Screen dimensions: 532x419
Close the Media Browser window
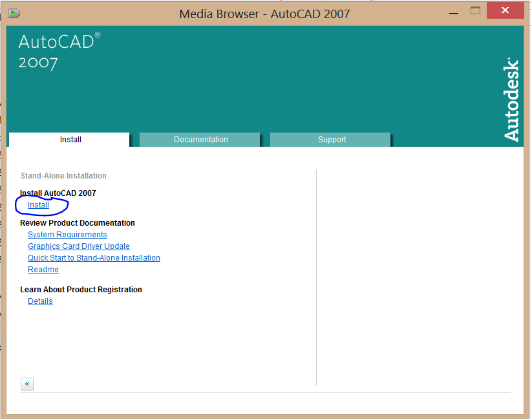coord(505,10)
